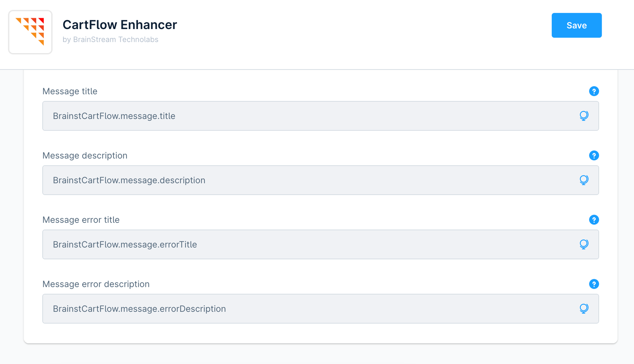Open language selector for Message error title
The image size is (634, 364).
(584, 244)
